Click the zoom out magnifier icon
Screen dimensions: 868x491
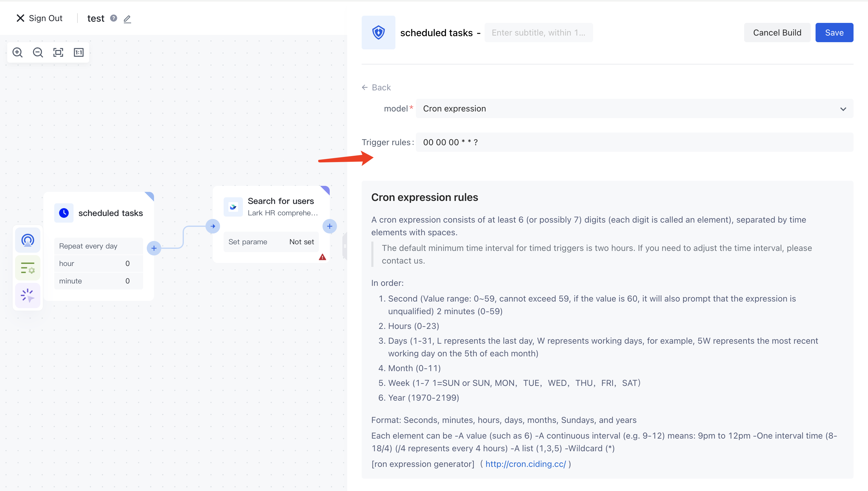click(38, 52)
